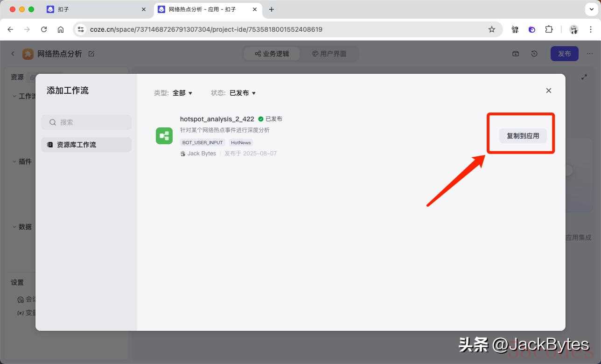The height and width of the screenshot is (364, 601).
Task: Open the 类型 全部 filter dropdown
Action: [x=182, y=93]
